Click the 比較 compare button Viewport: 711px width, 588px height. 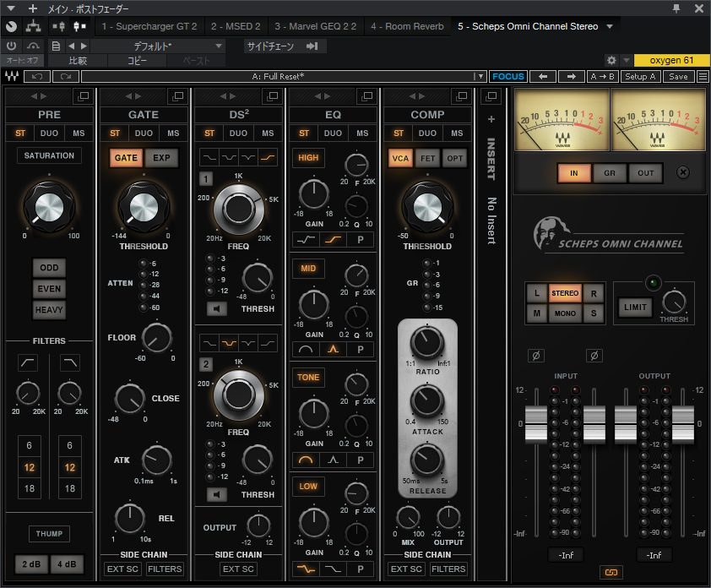tap(78, 60)
